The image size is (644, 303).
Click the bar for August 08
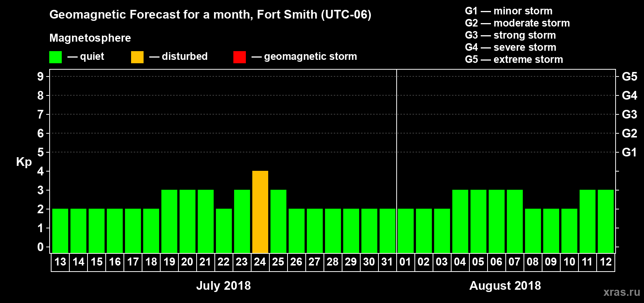click(x=533, y=231)
